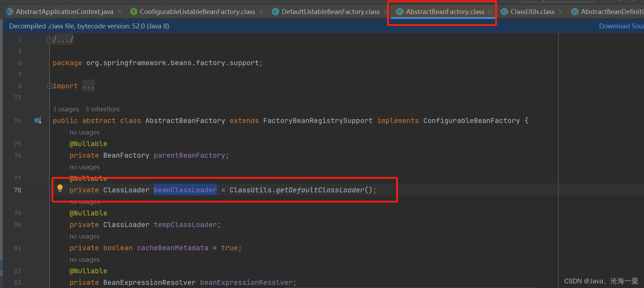Click line number 74 in gutter
Viewport: 644px width, 288px height.
click(x=18, y=121)
